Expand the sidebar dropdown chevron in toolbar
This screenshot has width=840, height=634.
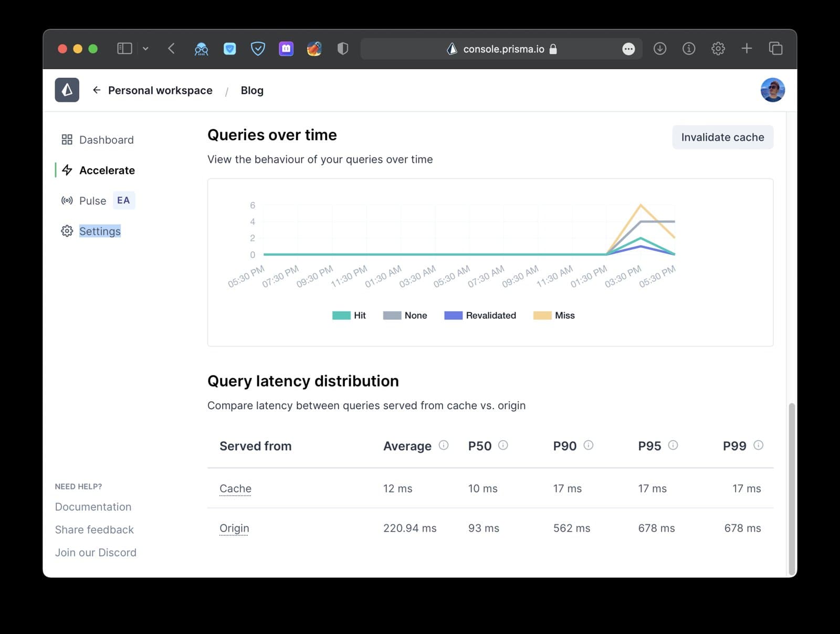[x=145, y=49]
